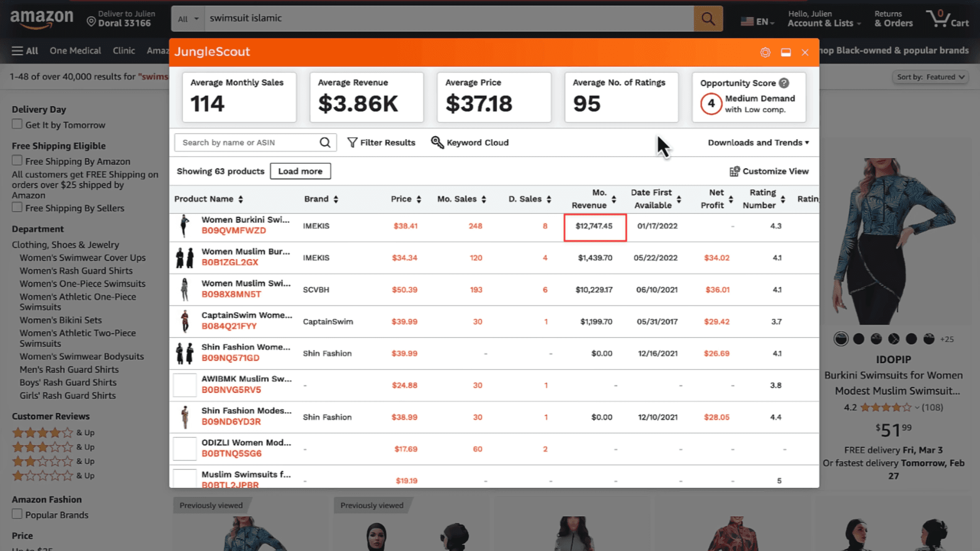Expand Downloads and Trends dropdown

pyautogui.click(x=758, y=142)
